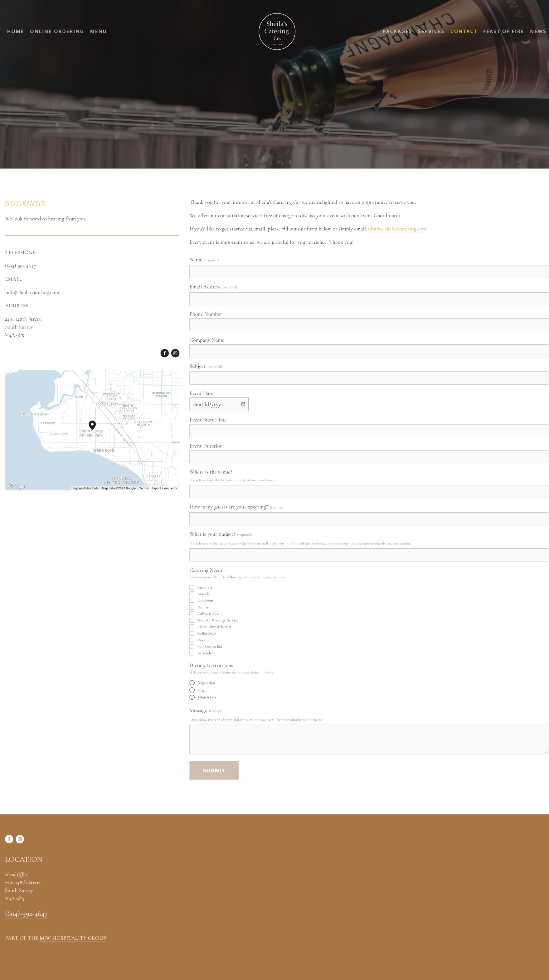The image size is (549, 980).
Task: Go to Online Ordering in navigation
Action: pyautogui.click(x=57, y=31)
